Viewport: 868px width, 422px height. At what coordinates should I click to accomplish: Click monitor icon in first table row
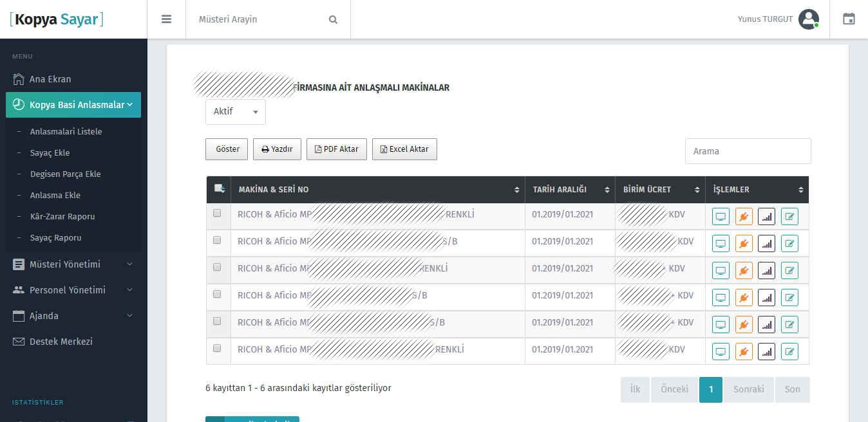coord(721,217)
